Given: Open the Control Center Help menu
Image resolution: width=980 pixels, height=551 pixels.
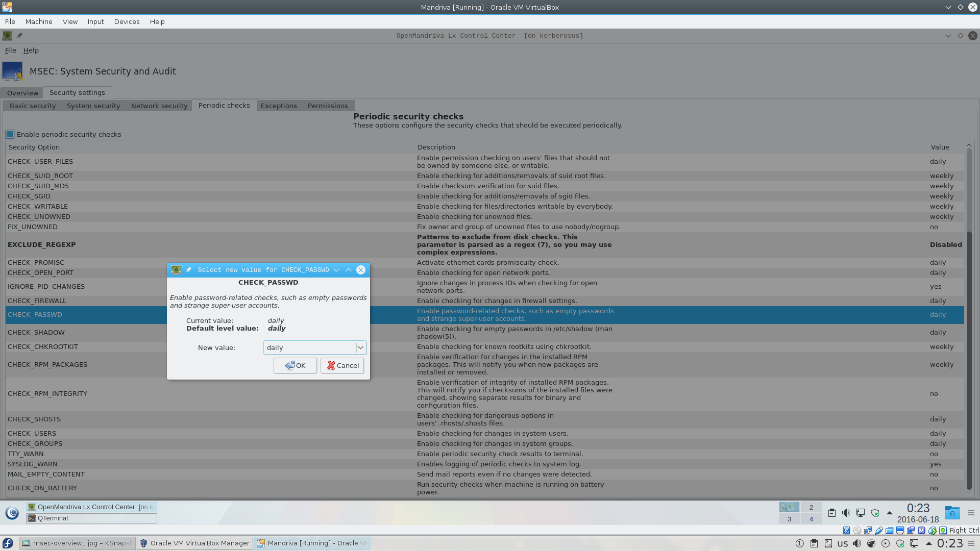Looking at the screenshot, I should (x=31, y=50).
